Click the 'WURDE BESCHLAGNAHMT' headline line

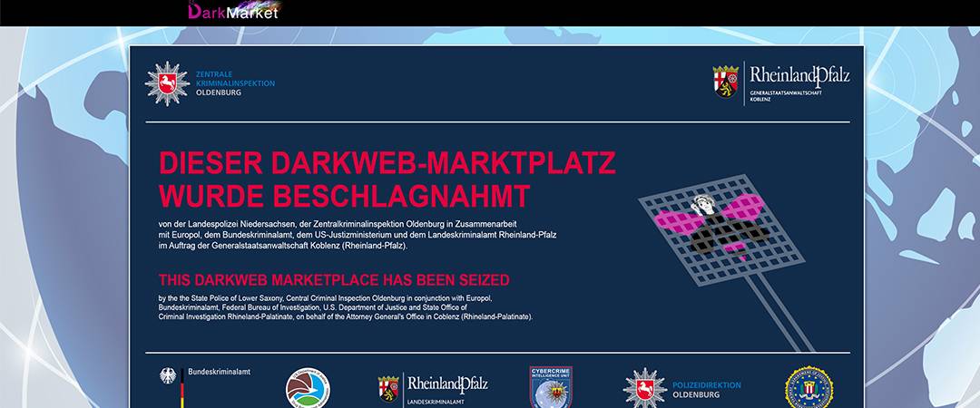[x=344, y=195]
